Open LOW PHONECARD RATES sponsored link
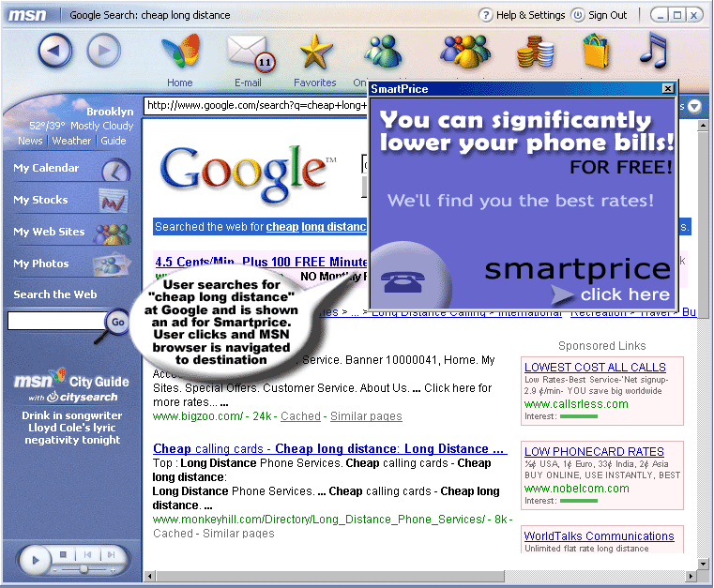The width and height of the screenshot is (714, 588). [x=594, y=451]
